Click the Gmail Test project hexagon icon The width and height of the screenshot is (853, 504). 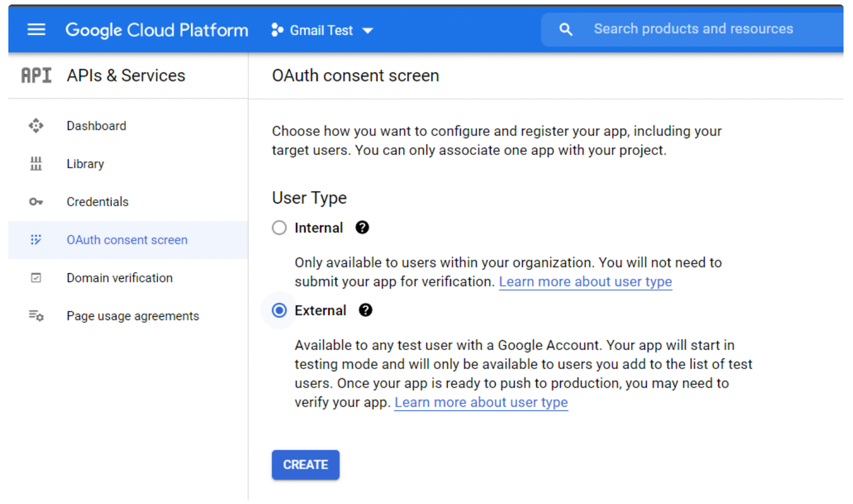(277, 30)
